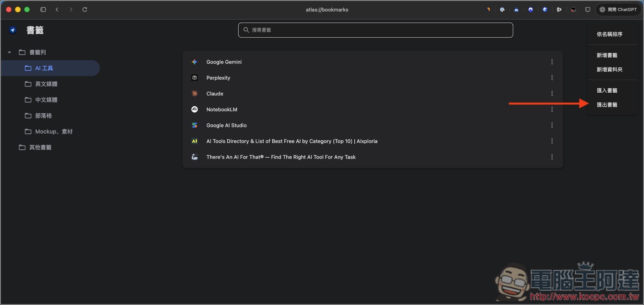
Task: Open the extensions puzzle-piece icon
Action: tap(588, 10)
